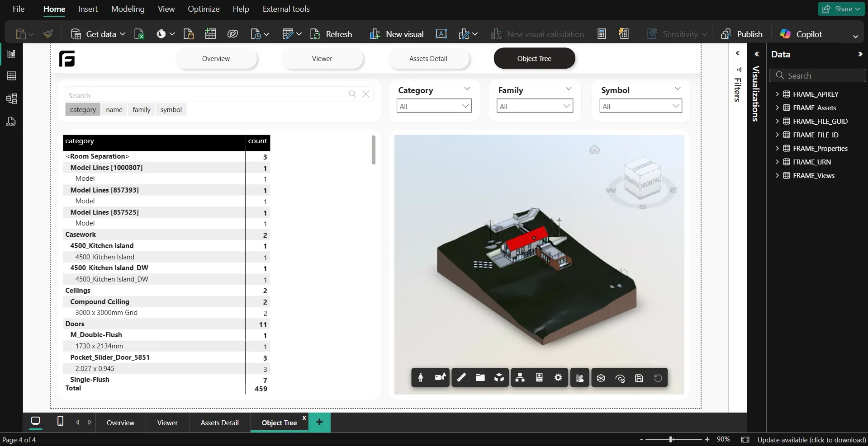The height and width of the screenshot is (446, 868).
Task: Open model structure hierarchy icon in viewer
Action: tap(520, 377)
